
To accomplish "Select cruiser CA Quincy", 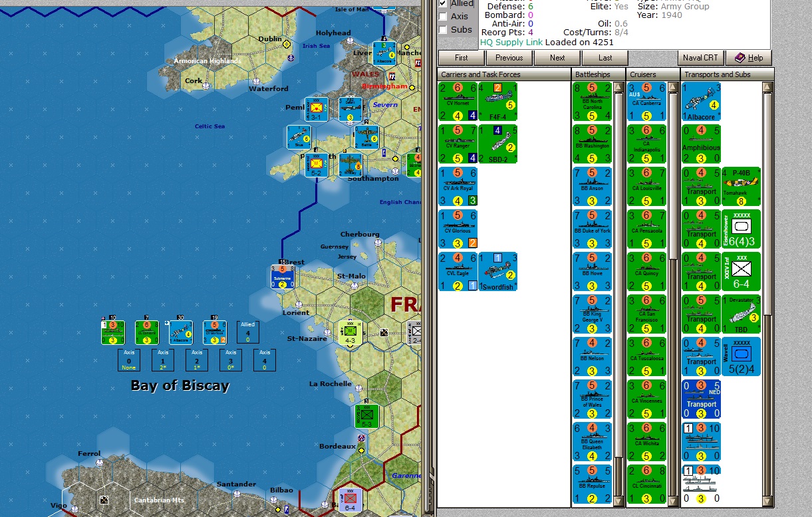I will [646, 272].
